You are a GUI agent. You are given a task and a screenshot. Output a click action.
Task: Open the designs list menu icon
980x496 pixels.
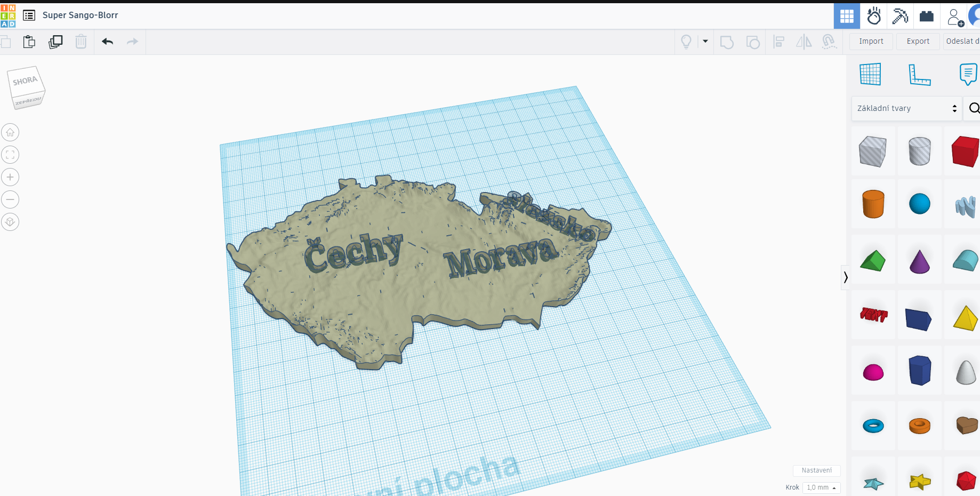29,15
